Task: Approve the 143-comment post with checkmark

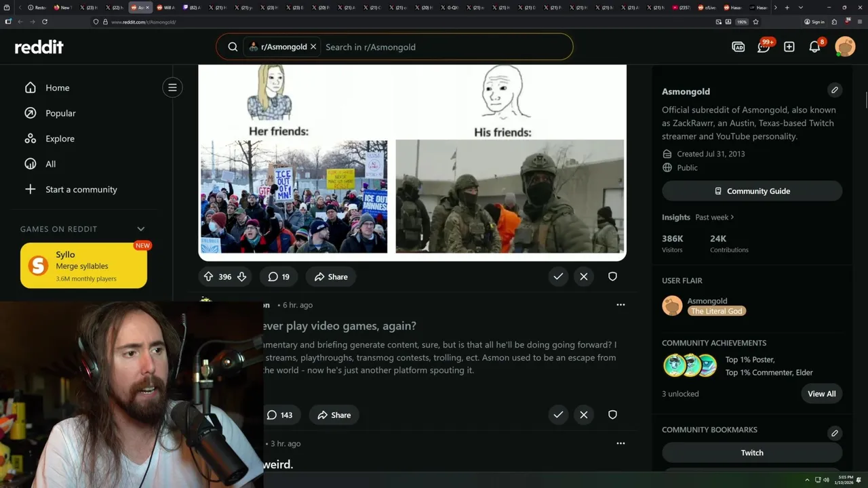Action: tap(558, 415)
